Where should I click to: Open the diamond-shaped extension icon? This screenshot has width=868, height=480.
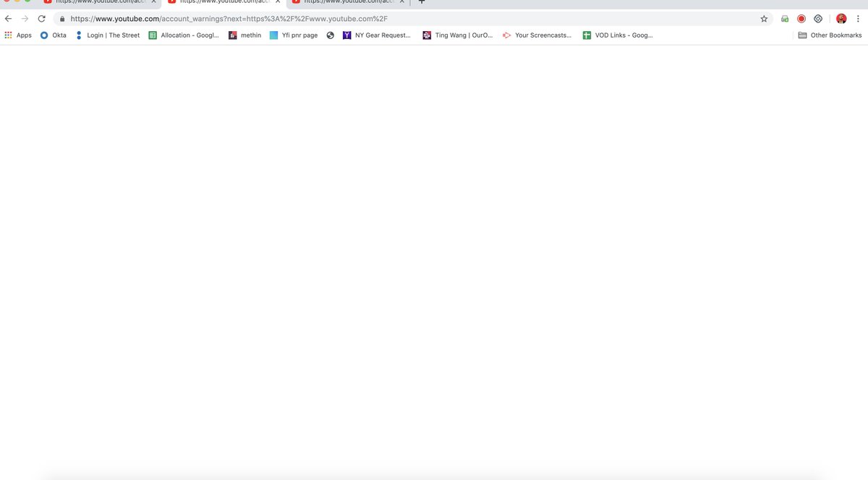point(818,19)
